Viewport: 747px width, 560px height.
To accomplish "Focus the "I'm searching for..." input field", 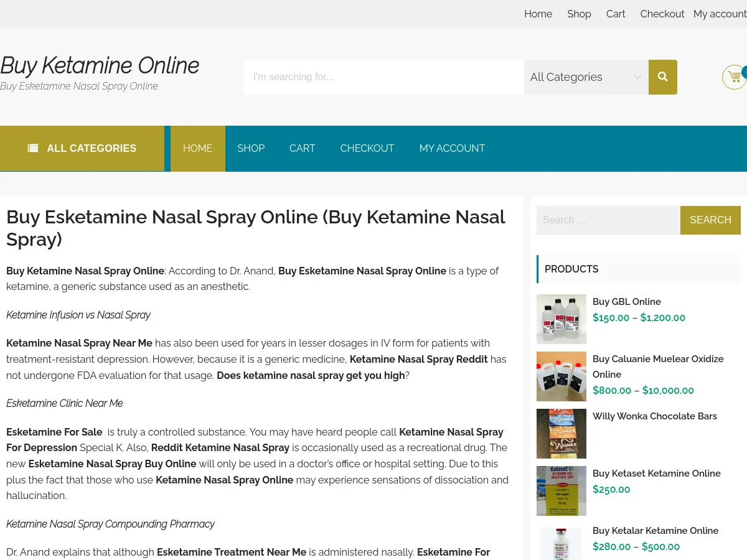I will coord(383,77).
